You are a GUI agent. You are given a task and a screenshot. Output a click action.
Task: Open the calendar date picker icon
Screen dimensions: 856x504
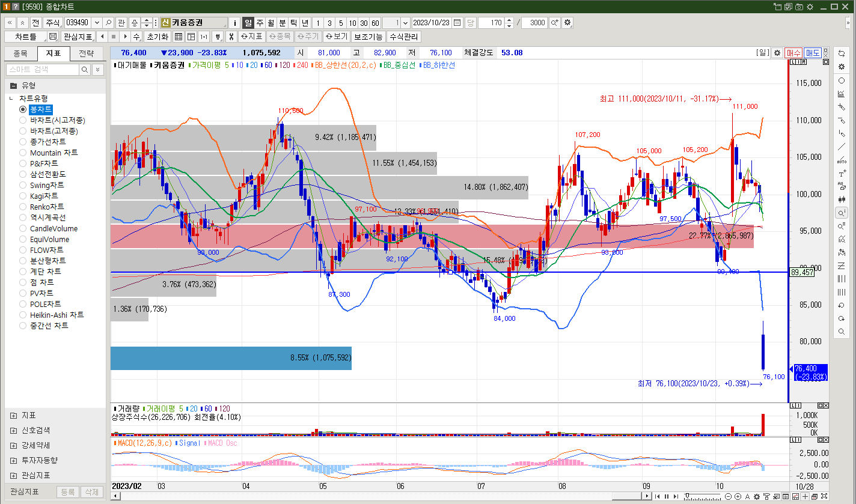(x=457, y=23)
